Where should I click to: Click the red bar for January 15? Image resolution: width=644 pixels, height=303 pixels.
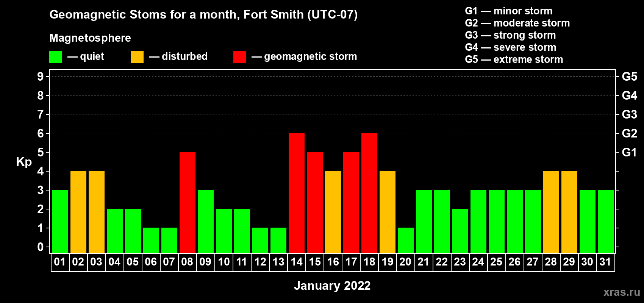[315, 203]
